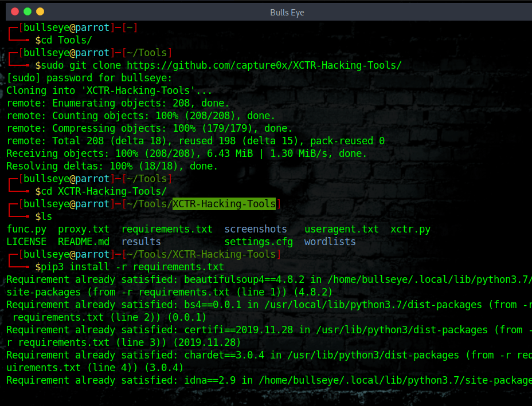The image size is (532, 406).
Task: Click 'Resolving deltas: 100% (18/18)' line
Action: pos(112,166)
